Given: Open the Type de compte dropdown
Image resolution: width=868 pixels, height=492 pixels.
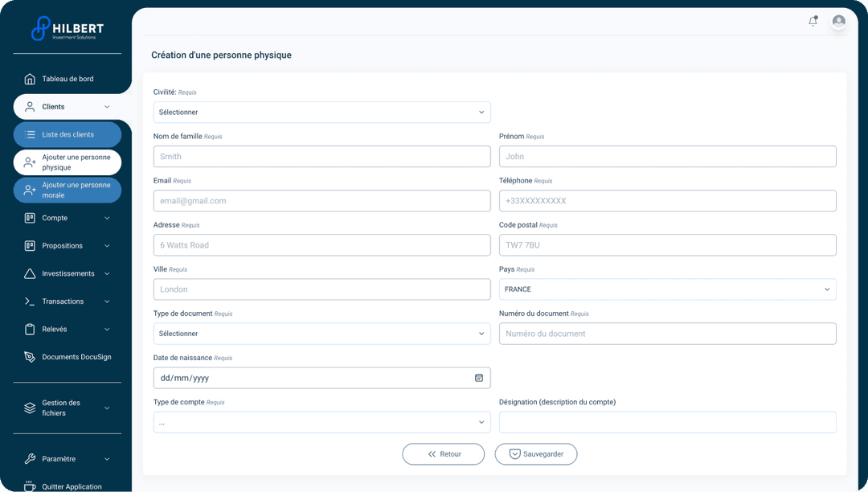Looking at the screenshot, I should click(321, 422).
